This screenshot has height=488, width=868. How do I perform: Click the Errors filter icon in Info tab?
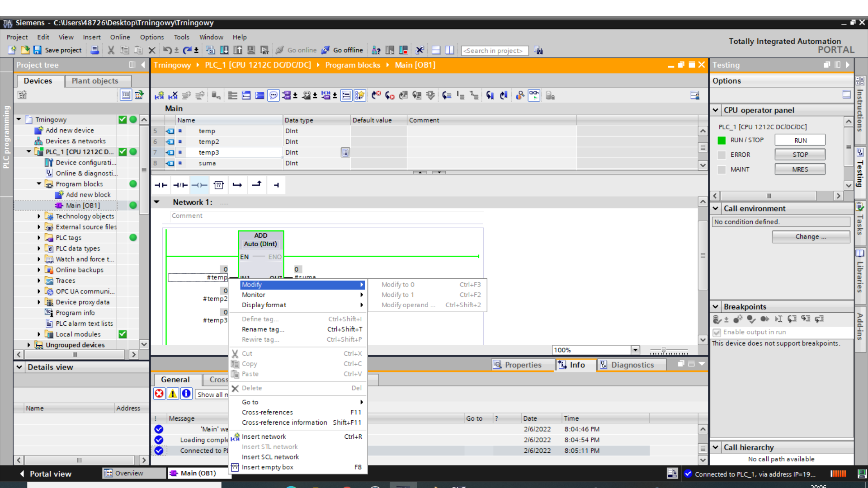pyautogui.click(x=159, y=394)
